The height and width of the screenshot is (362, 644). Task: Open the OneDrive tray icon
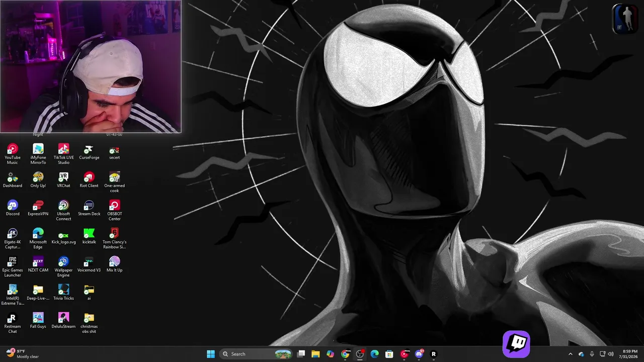click(581, 354)
